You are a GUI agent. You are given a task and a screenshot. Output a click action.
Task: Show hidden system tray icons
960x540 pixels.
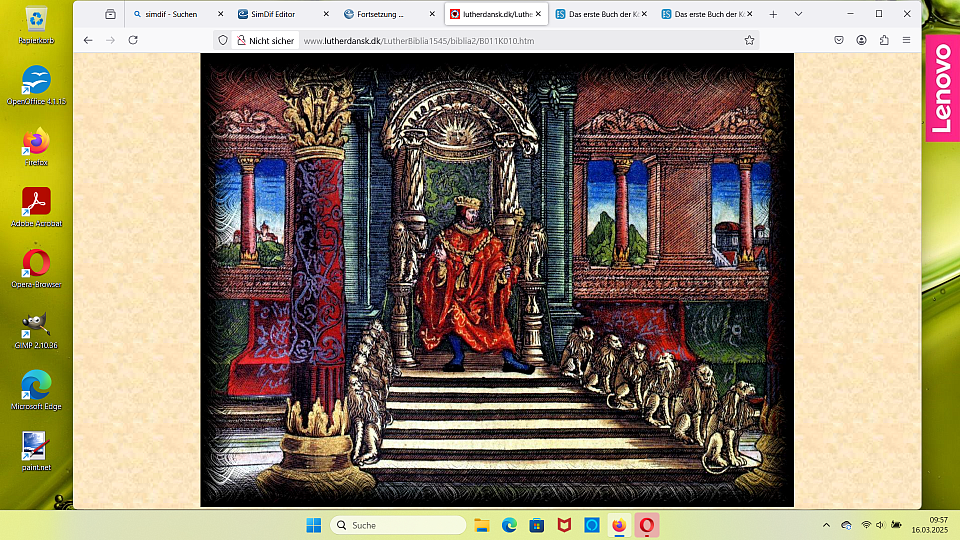coord(827,525)
